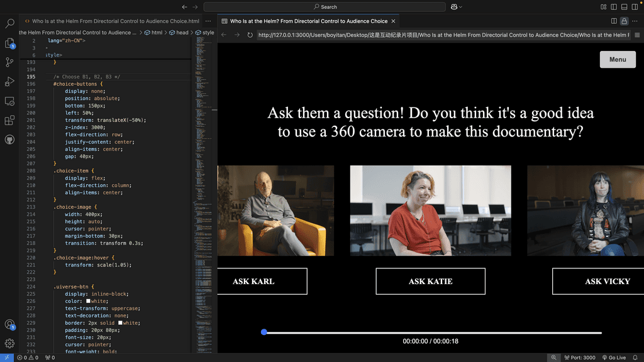The width and height of the screenshot is (644, 362).
Task: Click Go Live in the status bar
Action: [x=614, y=358]
